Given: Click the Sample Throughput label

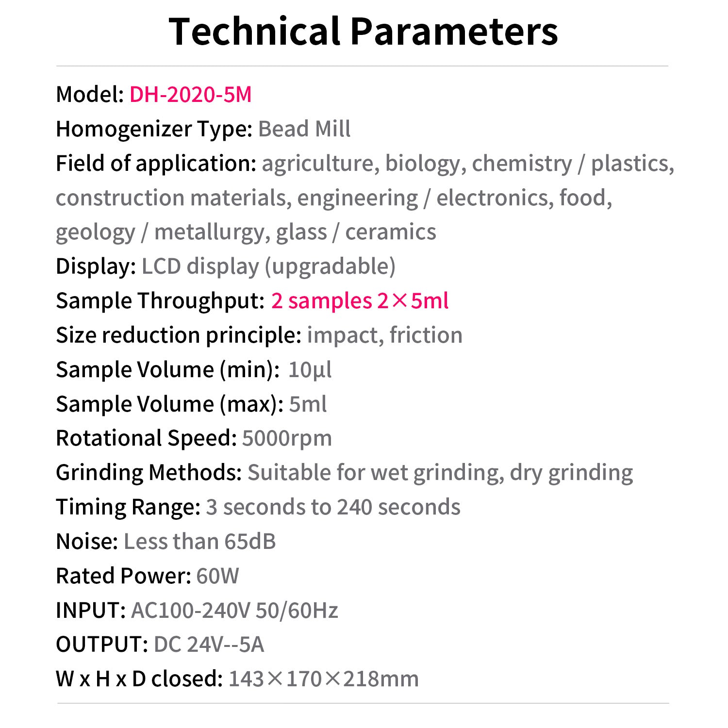Looking at the screenshot, I should pyautogui.click(x=160, y=301).
